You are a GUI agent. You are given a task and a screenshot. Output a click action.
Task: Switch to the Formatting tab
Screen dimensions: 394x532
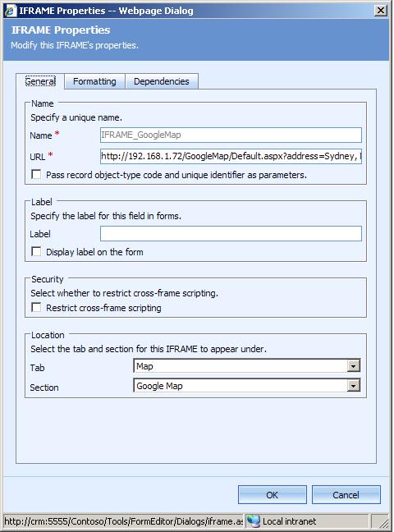coord(94,81)
